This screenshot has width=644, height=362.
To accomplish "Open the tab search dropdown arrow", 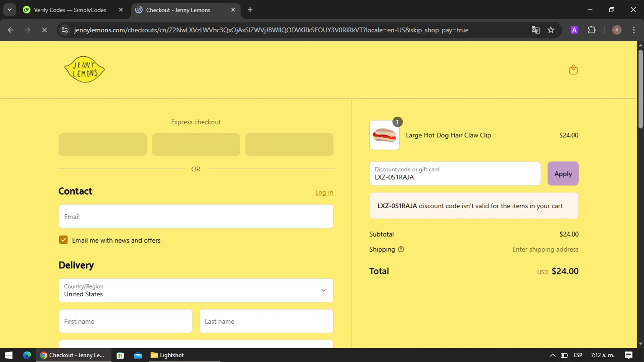I will pos(9,10).
